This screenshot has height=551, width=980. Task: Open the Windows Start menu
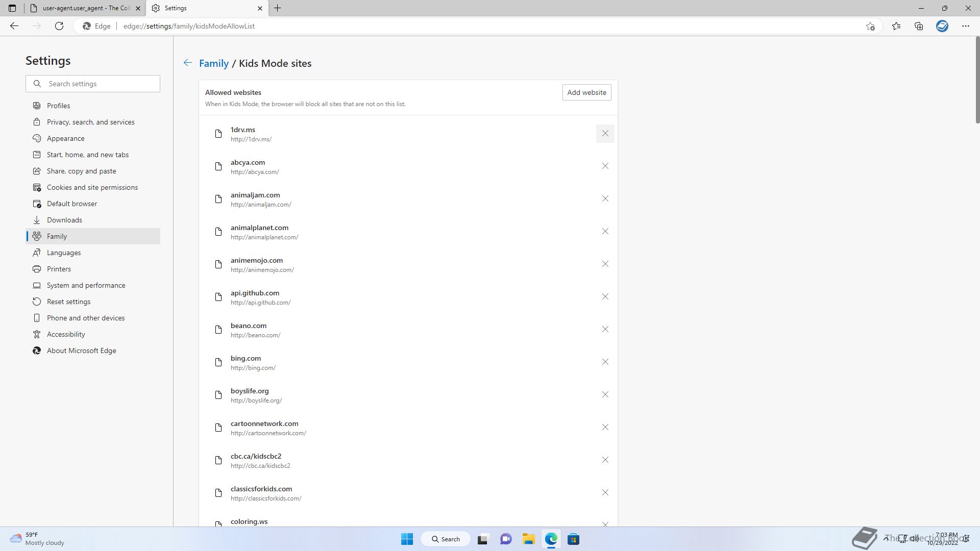[407, 539]
